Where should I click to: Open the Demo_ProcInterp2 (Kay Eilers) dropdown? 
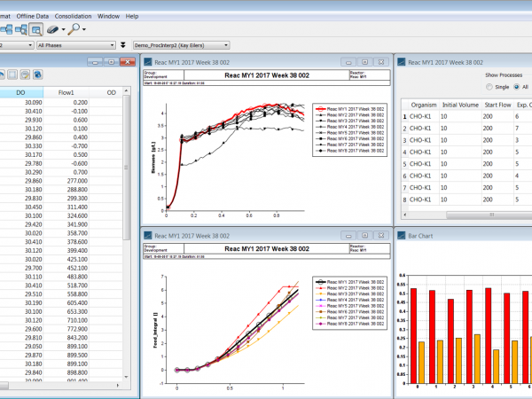(181, 45)
